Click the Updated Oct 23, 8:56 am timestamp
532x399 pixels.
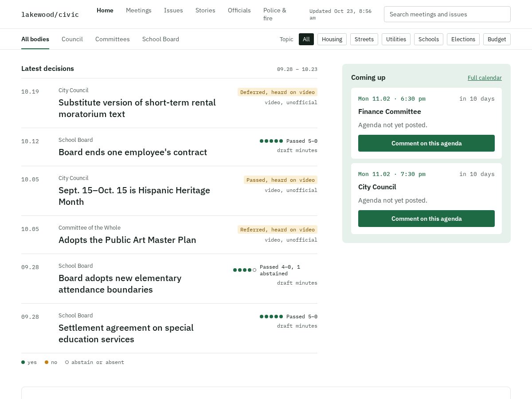coord(340,14)
